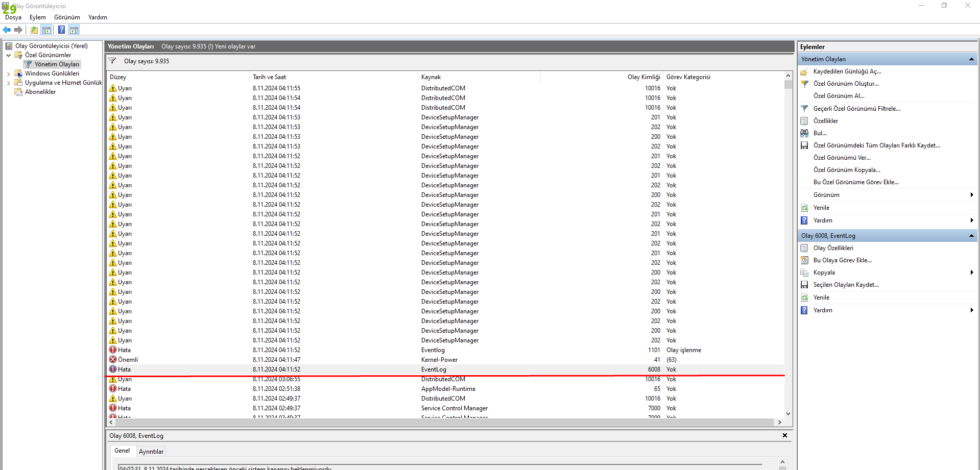This screenshot has height=470, width=980.
Task: Select the AppModel-Runtime event row
Action: coord(445,389)
